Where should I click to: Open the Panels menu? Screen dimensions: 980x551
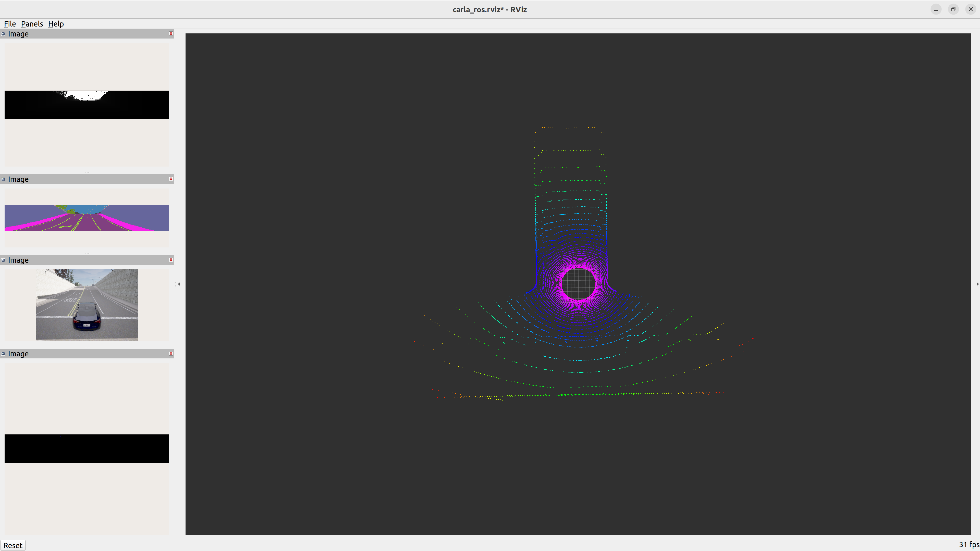[32, 24]
